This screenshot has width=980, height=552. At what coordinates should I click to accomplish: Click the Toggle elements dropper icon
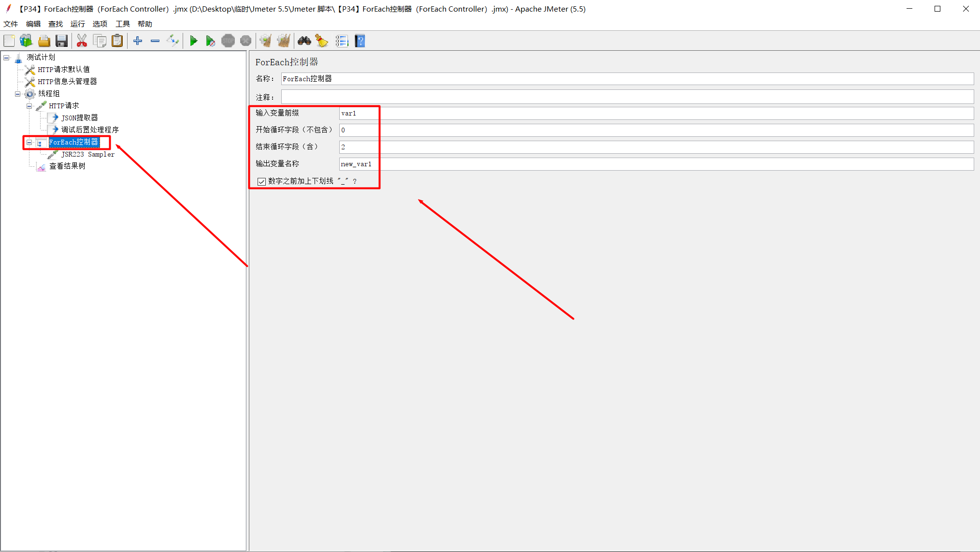[173, 41]
